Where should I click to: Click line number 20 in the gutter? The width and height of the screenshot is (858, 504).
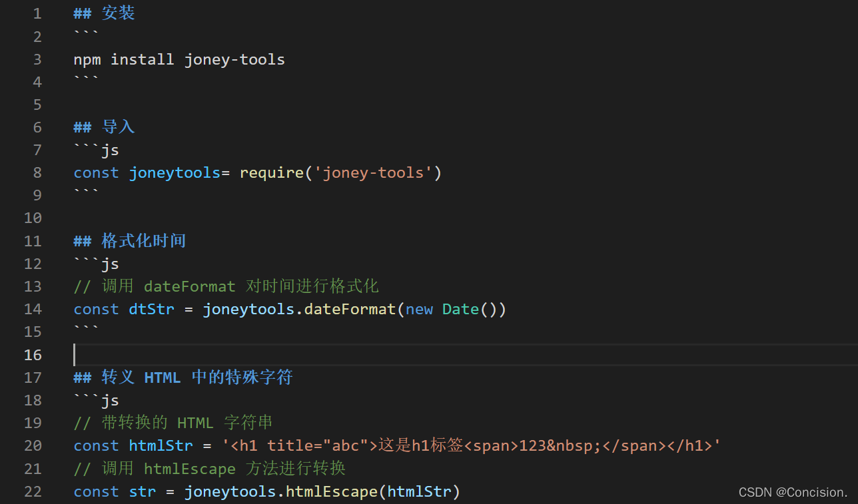(33, 445)
